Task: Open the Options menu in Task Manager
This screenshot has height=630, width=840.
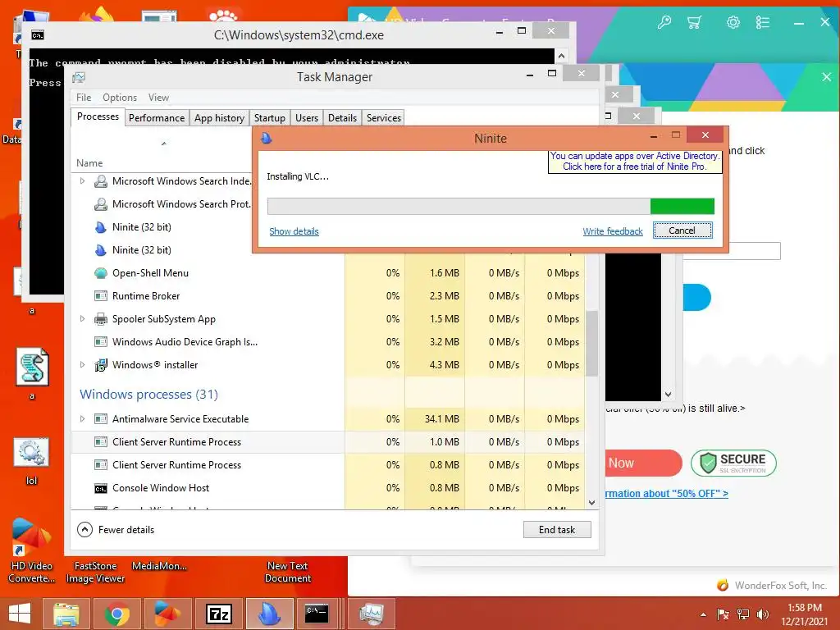Action: pyautogui.click(x=120, y=98)
